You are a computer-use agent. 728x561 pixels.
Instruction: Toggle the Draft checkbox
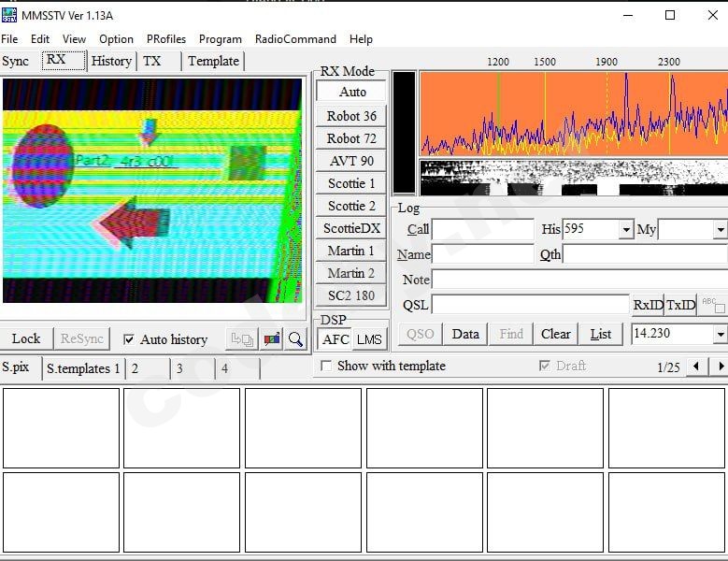coord(545,366)
